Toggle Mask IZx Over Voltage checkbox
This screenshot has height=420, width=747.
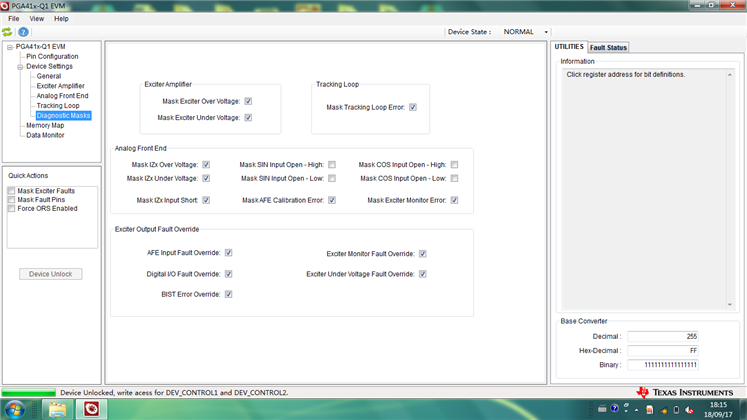tap(206, 165)
